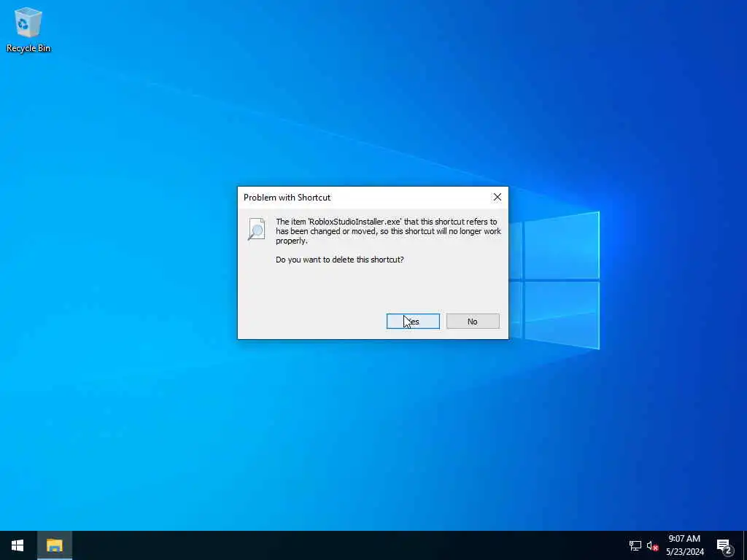The image size is (747, 560).
Task: Close the Problem with Shortcut dialog
Action: click(497, 197)
